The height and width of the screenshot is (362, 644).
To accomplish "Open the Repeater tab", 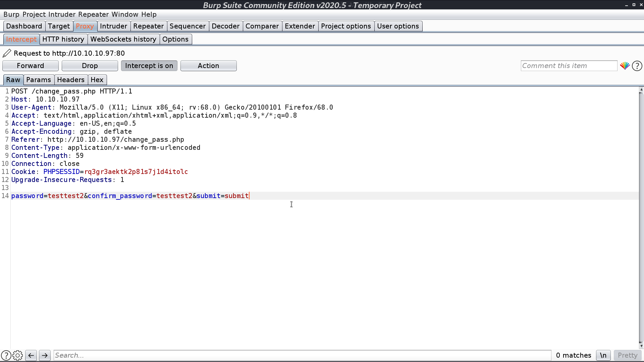I will (148, 26).
